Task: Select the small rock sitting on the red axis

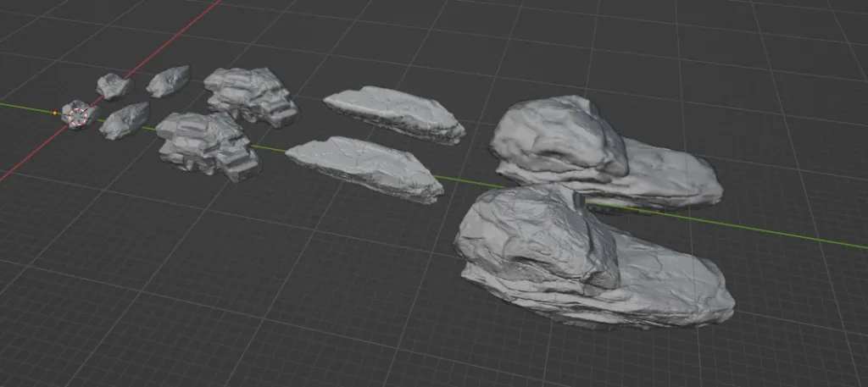Action: pos(114,86)
